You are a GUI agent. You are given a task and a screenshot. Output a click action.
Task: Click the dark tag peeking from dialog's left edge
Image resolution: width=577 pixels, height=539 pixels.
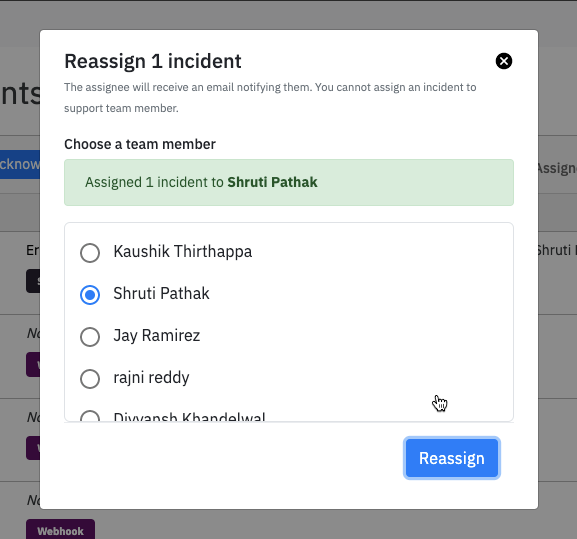33,281
